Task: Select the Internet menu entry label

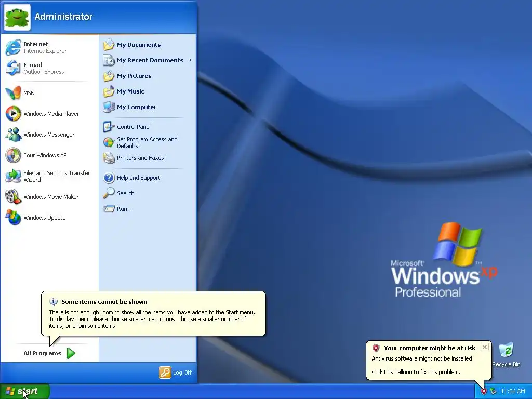Action: [x=36, y=44]
